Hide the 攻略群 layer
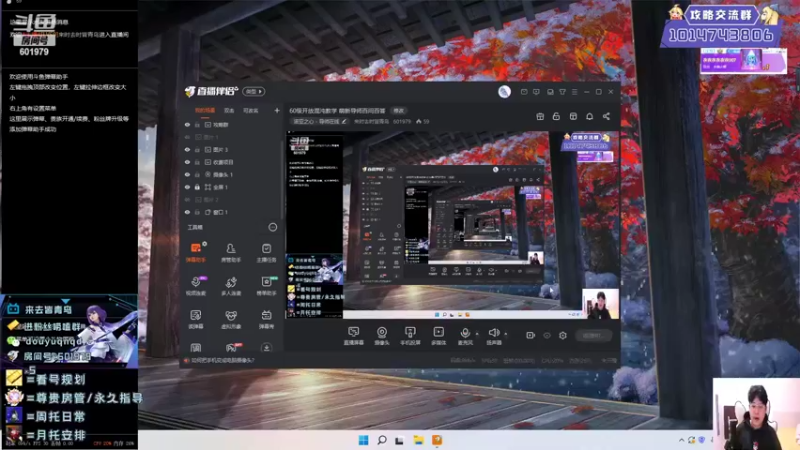 pyautogui.click(x=187, y=124)
